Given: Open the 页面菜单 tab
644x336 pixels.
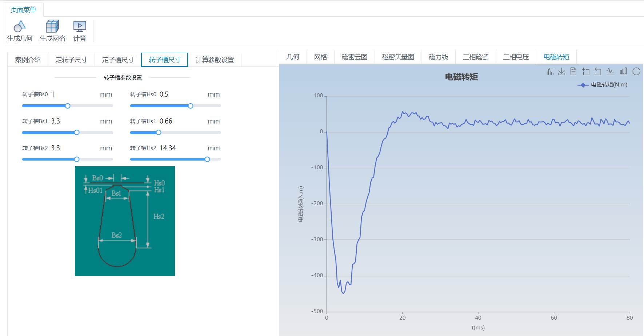Looking at the screenshot, I should 23,10.
